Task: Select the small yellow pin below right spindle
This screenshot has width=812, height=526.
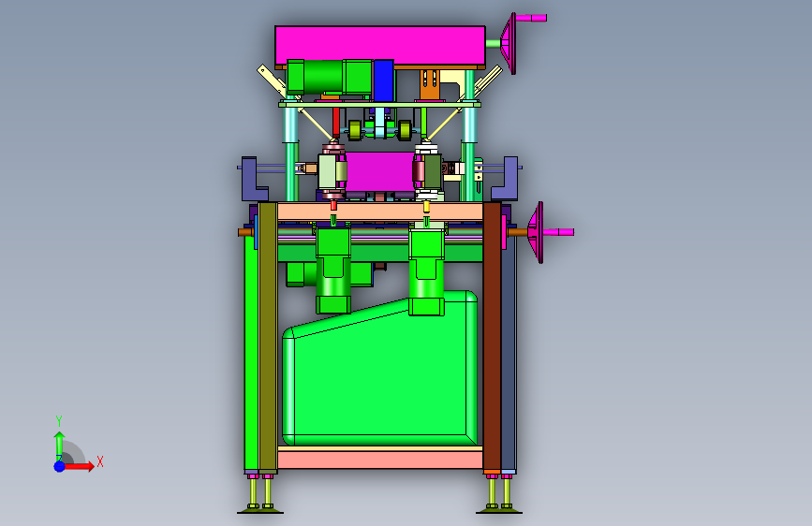Action: [426, 207]
